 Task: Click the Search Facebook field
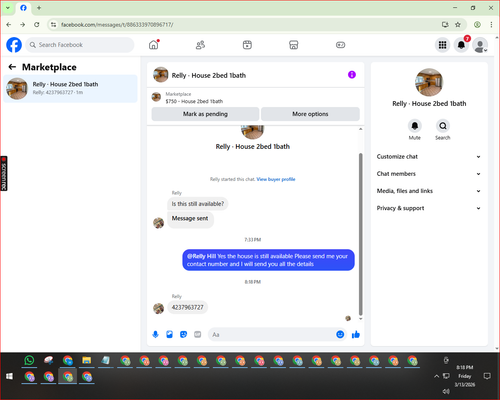click(x=80, y=45)
